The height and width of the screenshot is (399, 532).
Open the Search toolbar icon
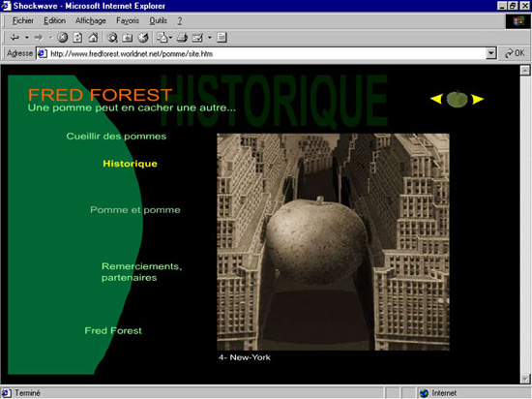pyautogui.click(x=112, y=38)
